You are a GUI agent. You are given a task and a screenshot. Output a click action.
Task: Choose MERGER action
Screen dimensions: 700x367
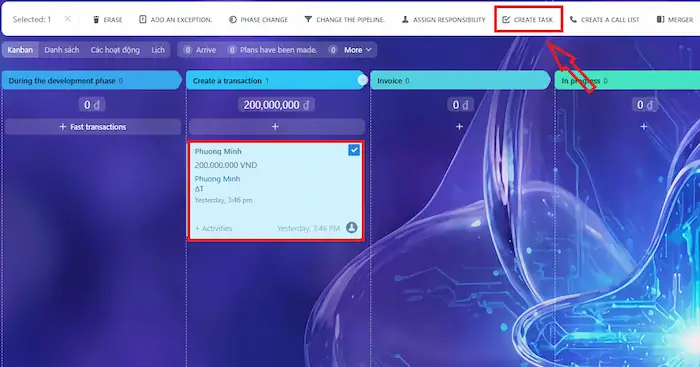pos(681,20)
